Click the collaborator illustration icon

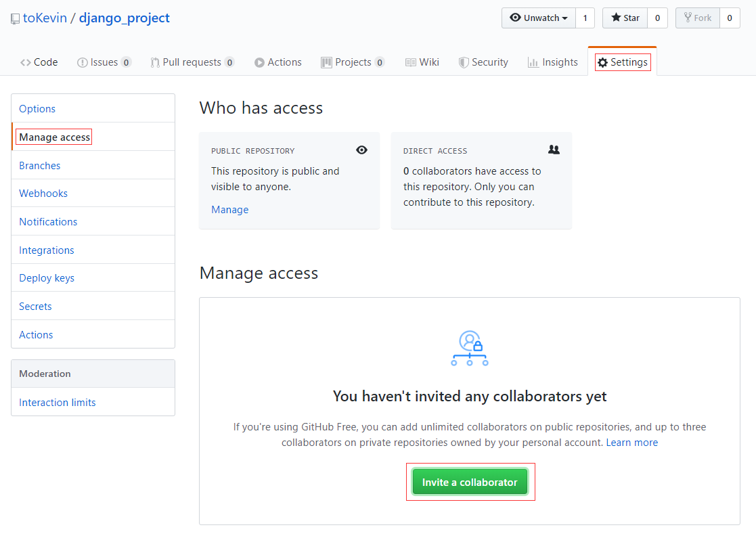point(470,348)
